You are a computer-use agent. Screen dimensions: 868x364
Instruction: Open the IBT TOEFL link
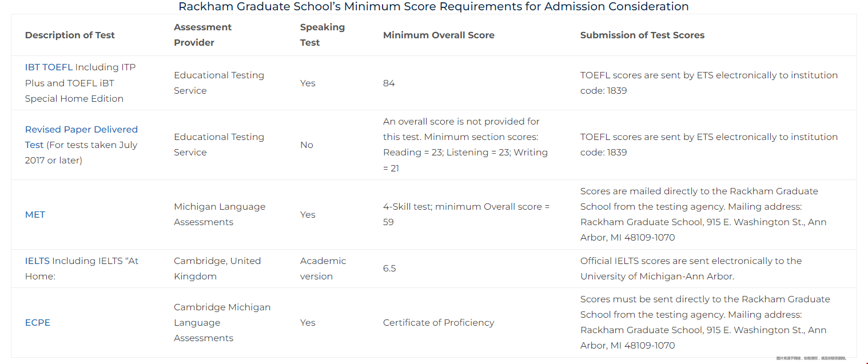[49, 67]
